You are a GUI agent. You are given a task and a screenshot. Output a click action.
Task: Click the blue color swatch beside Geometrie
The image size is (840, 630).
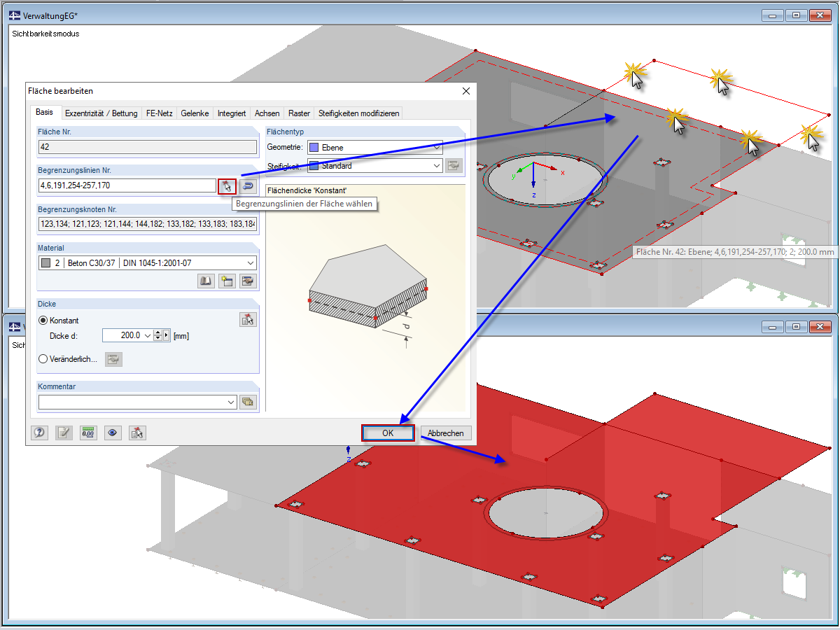(x=315, y=147)
